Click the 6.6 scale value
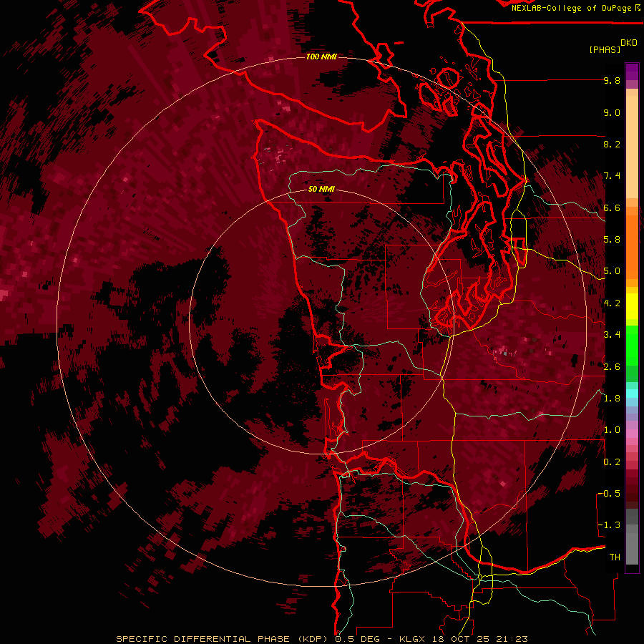The height and width of the screenshot is (644, 644). pyautogui.click(x=612, y=208)
